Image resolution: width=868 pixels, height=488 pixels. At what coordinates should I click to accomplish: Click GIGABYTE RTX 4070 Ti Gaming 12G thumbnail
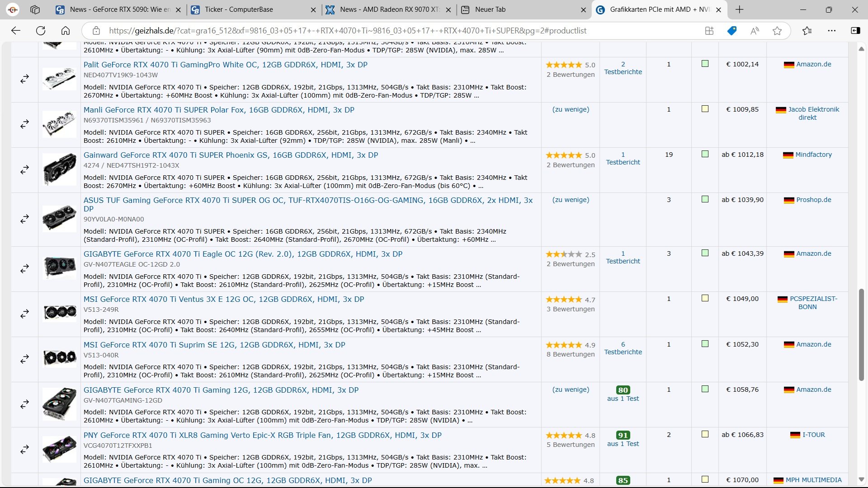60,404
